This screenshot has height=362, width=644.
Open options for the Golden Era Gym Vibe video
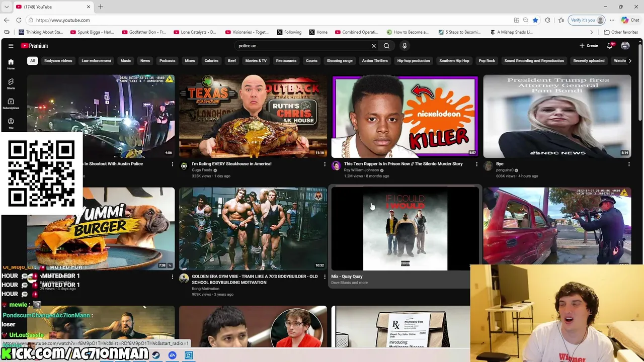click(x=325, y=277)
